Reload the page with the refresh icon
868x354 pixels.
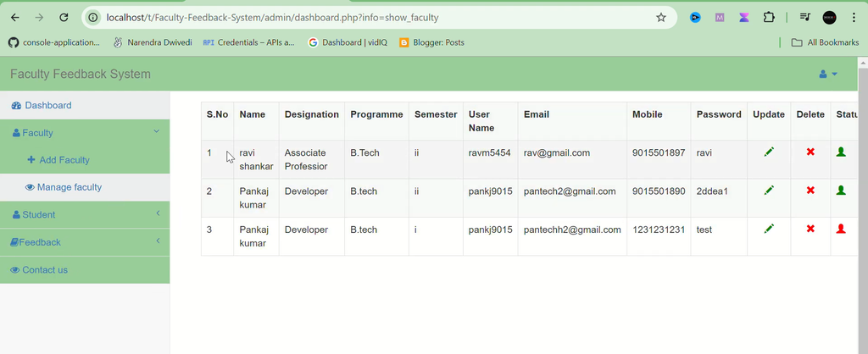64,18
